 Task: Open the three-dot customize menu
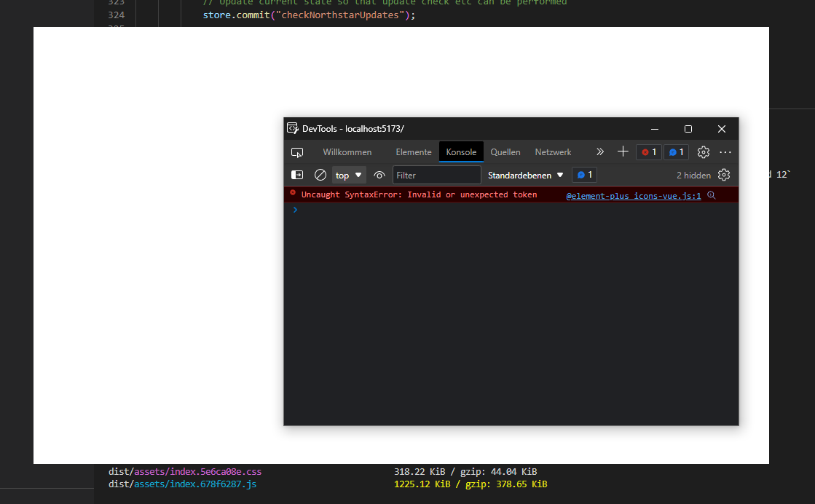pos(725,152)
